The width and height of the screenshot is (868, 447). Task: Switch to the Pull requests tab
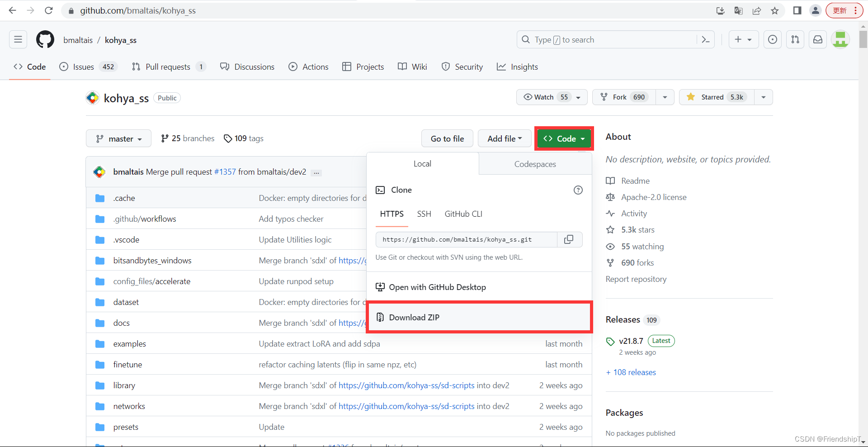pyautogui.click(x=169, y=67)
